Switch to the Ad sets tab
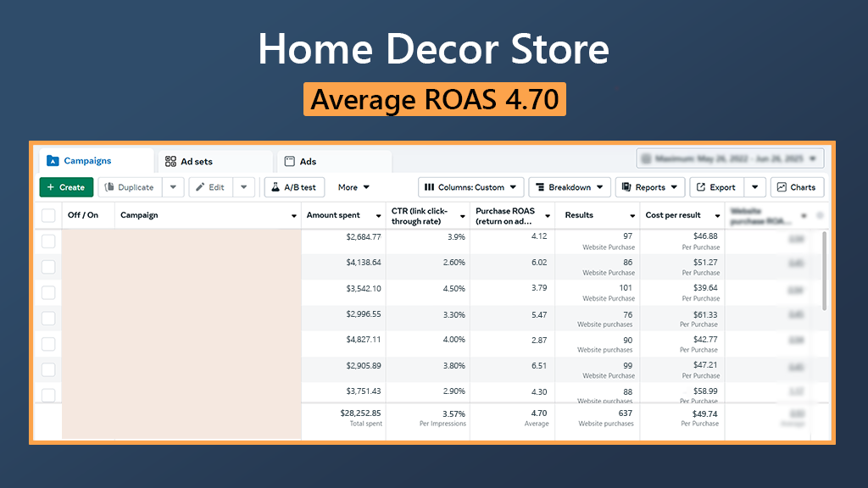The image size is (868, 488). [x=196, y=161]
